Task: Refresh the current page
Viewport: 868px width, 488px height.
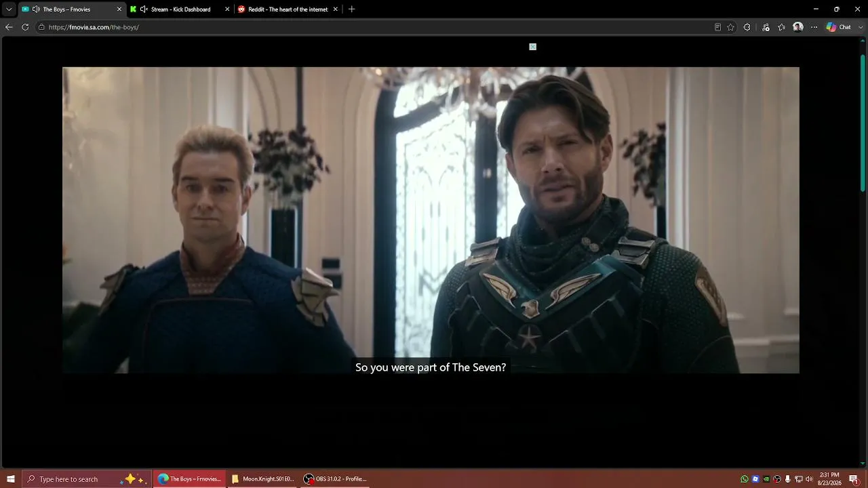Action: coord(25,27)
